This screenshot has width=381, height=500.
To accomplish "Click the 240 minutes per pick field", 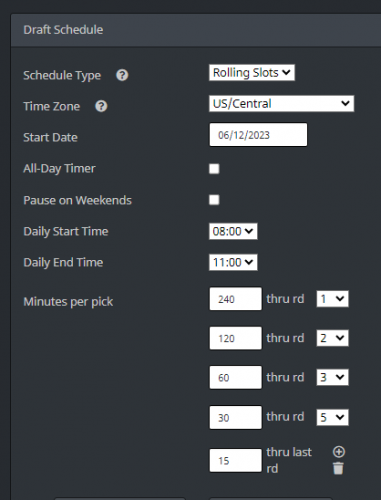I will pyautogui.click(x=236, y=299).
